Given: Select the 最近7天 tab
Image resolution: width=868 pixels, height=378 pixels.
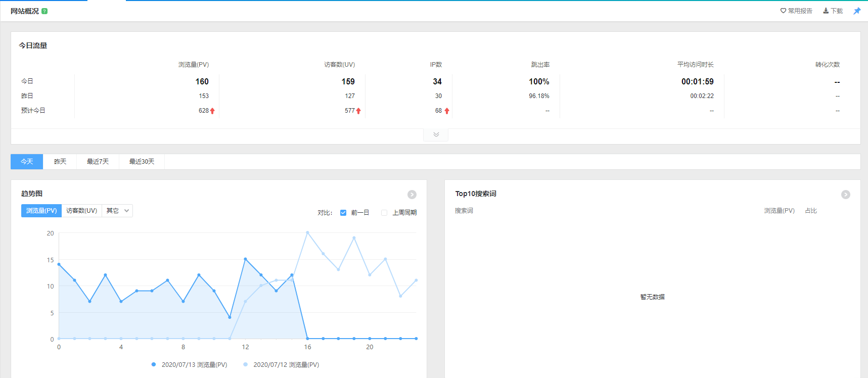Looking at the screenshot, I should pos(98,162).
